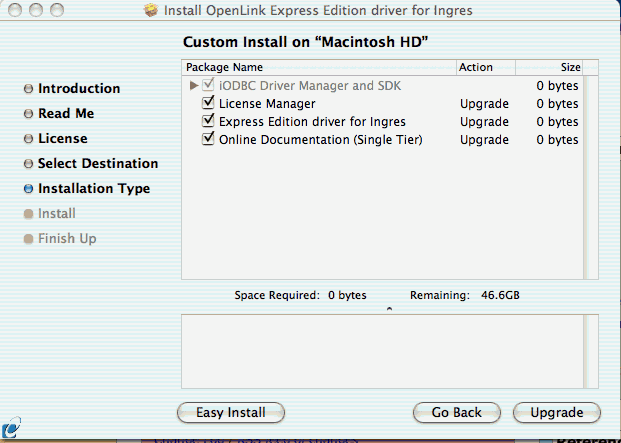Click the minimize window button
The image size is (621, 443).
(36, 10)
